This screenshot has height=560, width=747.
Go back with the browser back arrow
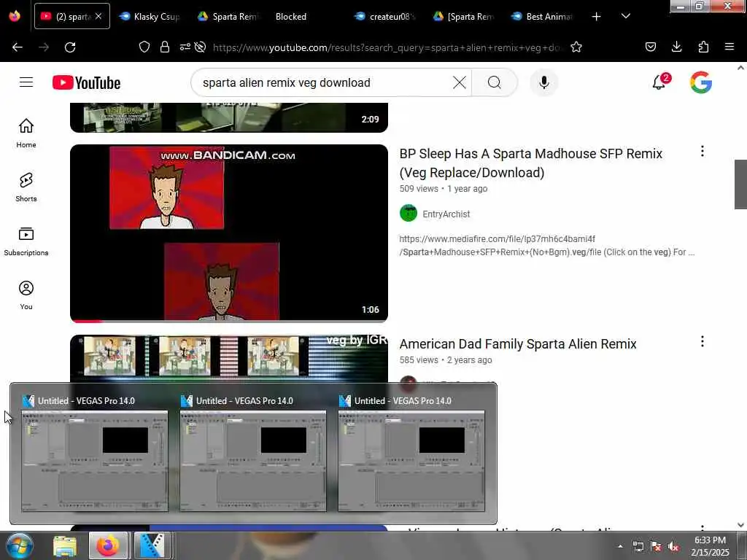(x=18, y=47)
